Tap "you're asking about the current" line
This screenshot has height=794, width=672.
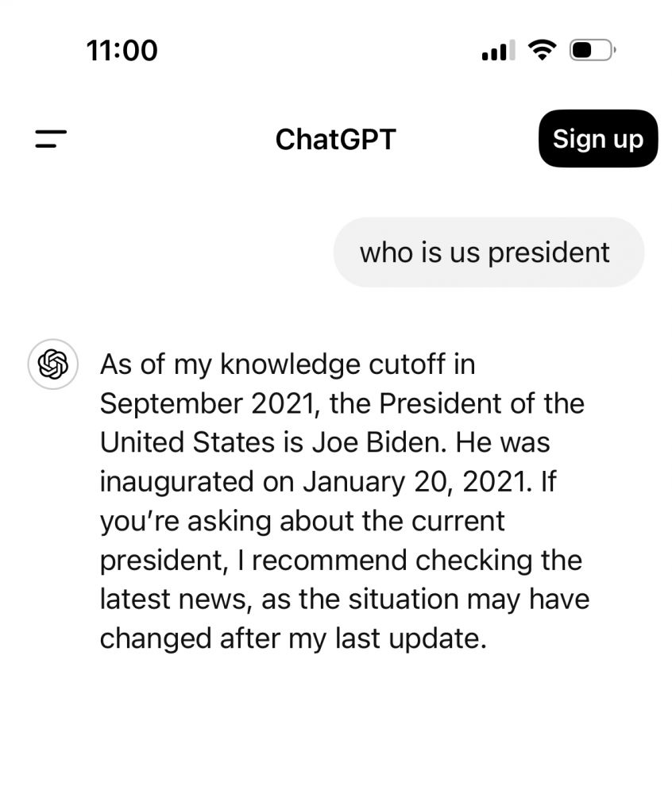tap(303, 521)
